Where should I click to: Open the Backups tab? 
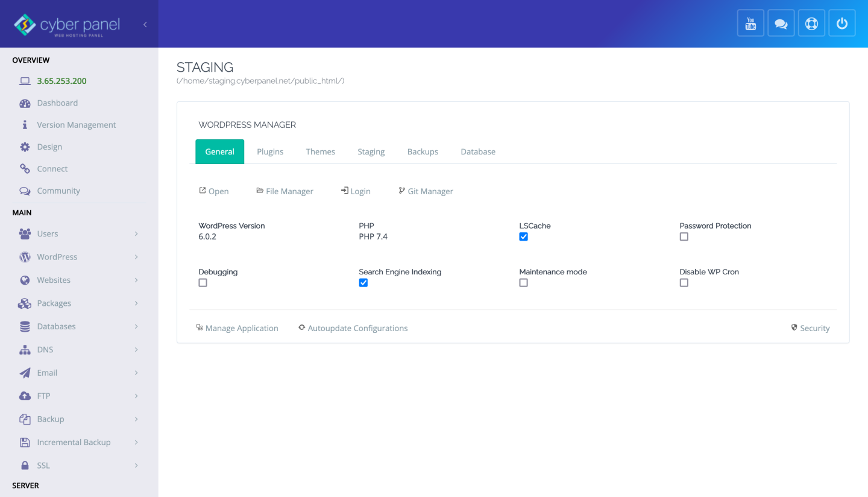coord(423,151)
